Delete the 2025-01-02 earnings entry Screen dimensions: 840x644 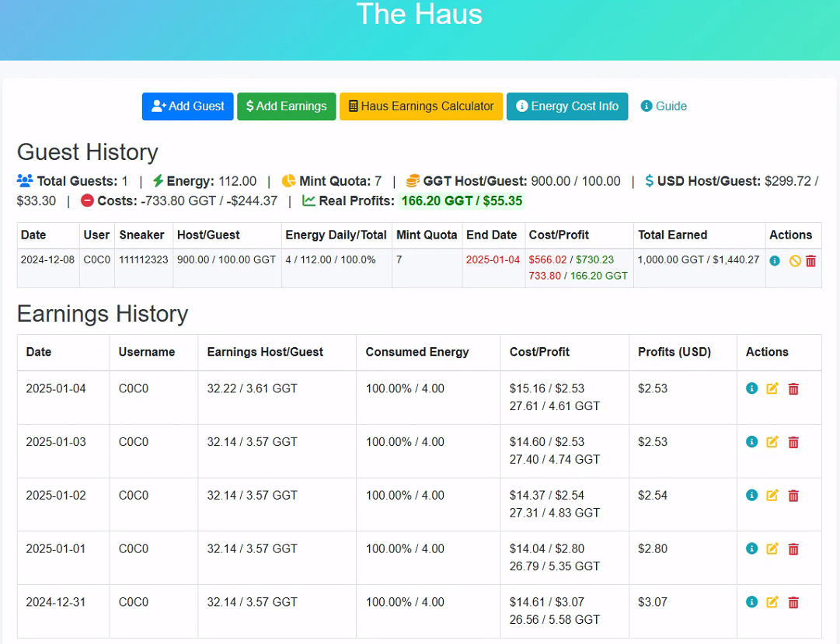click(793, 496)
